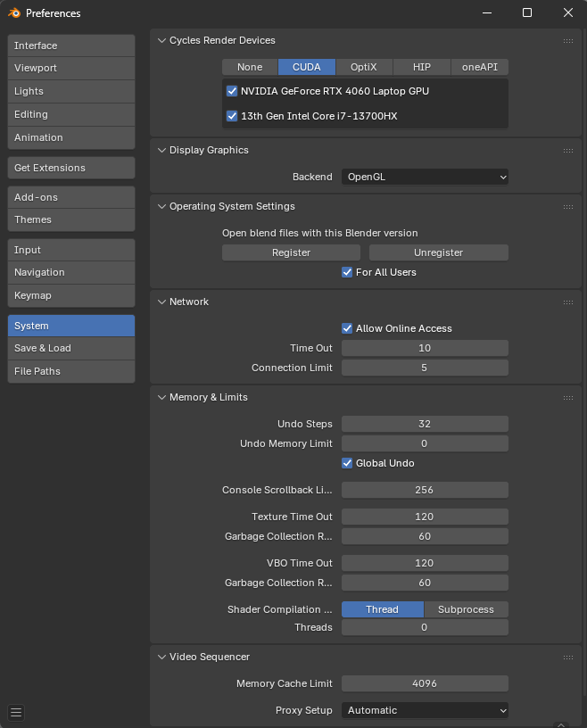Grab Network panel drag handle

[x=568, y=302]
